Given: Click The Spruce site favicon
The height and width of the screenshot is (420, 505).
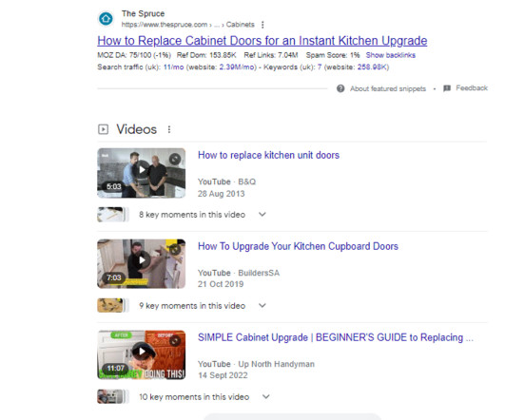Looking at the screenshot, I should pyautogui.click(x=106, y=19).
